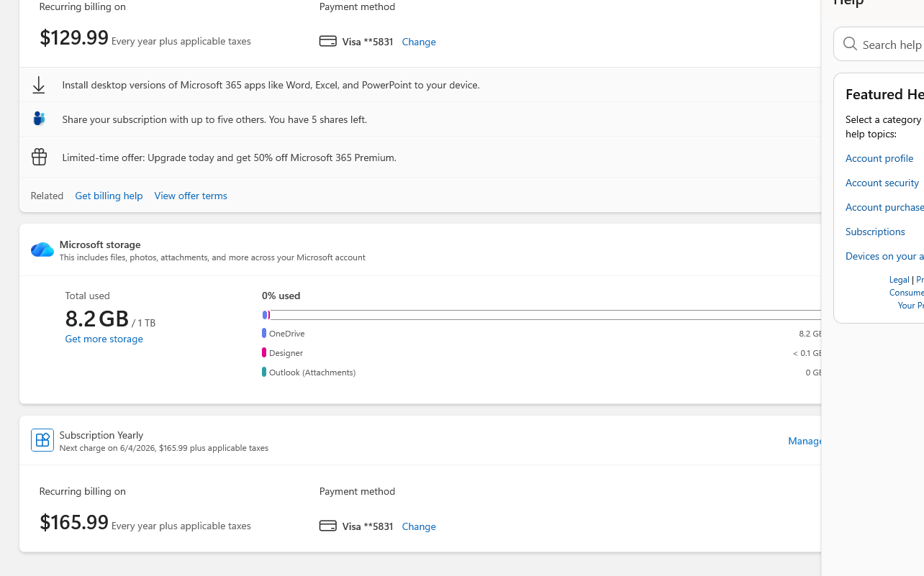The image size is (924, 576).
Task: Click the share your subscription row text
Action: pos(214,119)
